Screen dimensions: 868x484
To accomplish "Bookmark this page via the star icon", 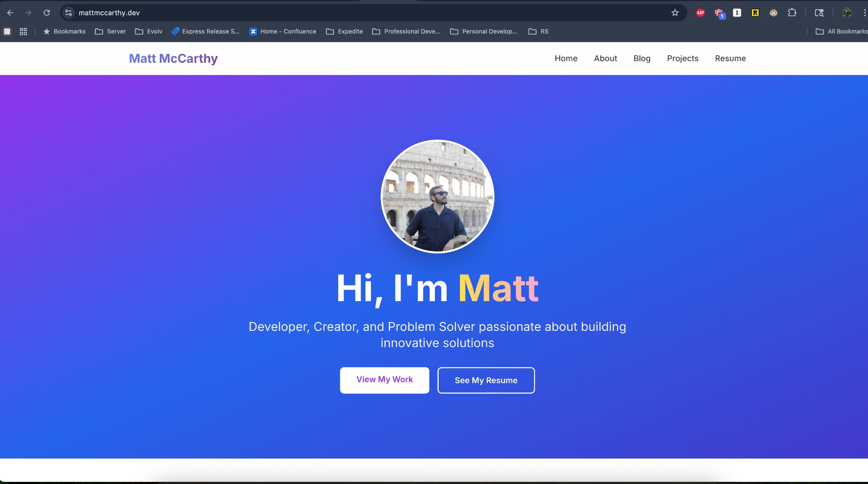I will pos(674,12).
